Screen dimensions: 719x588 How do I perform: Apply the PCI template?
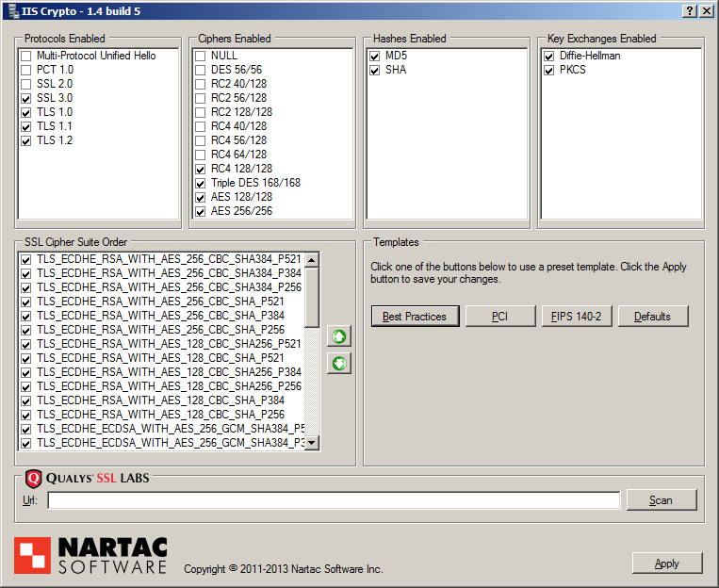point(499,317)
